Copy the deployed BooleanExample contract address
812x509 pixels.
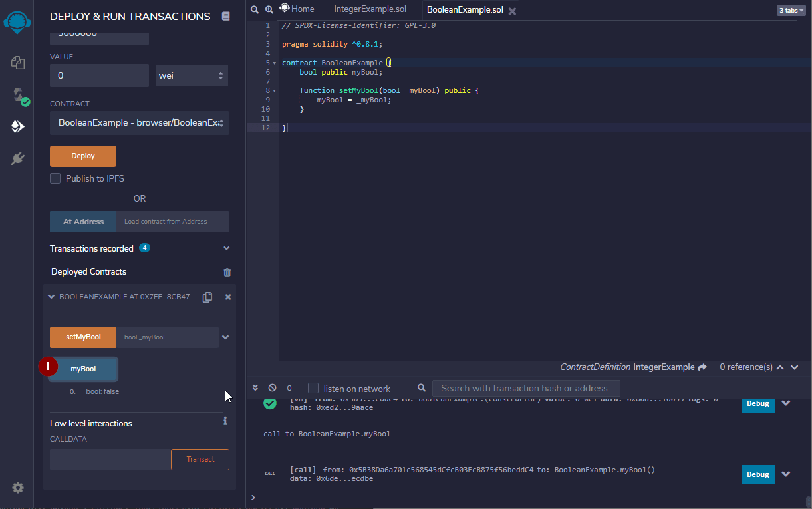(x=207, y=297)
